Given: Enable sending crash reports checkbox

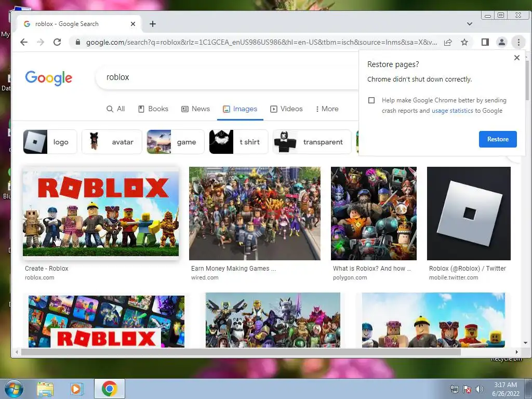Looking at the screenshot, I should pos(371,100).
